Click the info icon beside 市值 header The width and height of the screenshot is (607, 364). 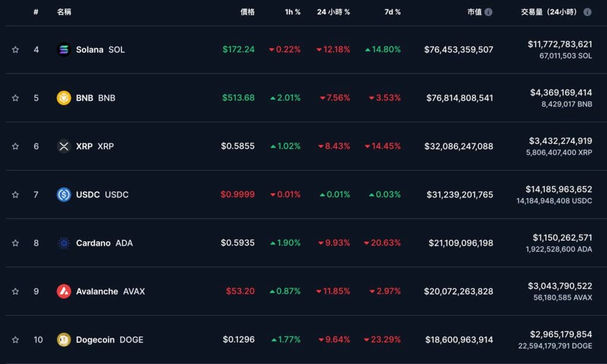(x=488, y=12)
